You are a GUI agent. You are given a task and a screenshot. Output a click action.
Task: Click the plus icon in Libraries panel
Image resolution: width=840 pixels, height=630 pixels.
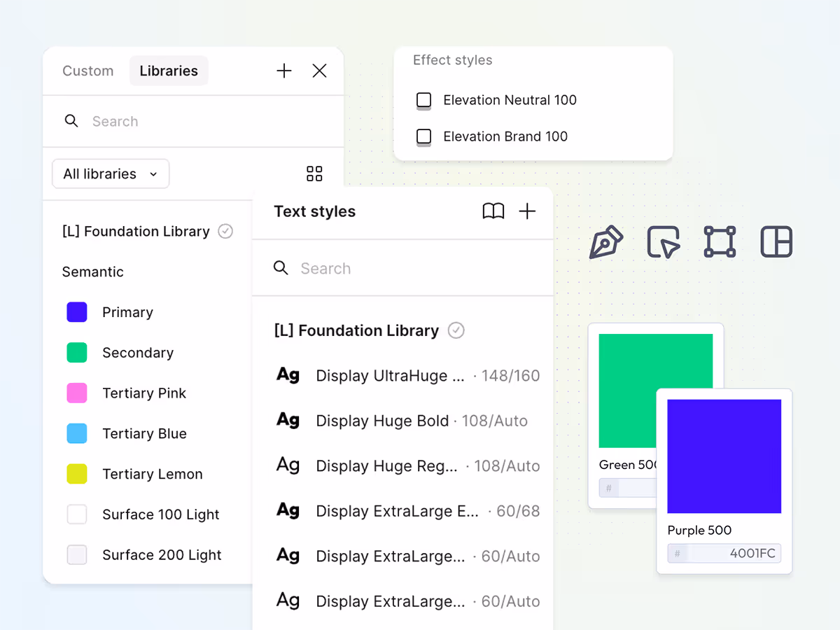[284, 71]
